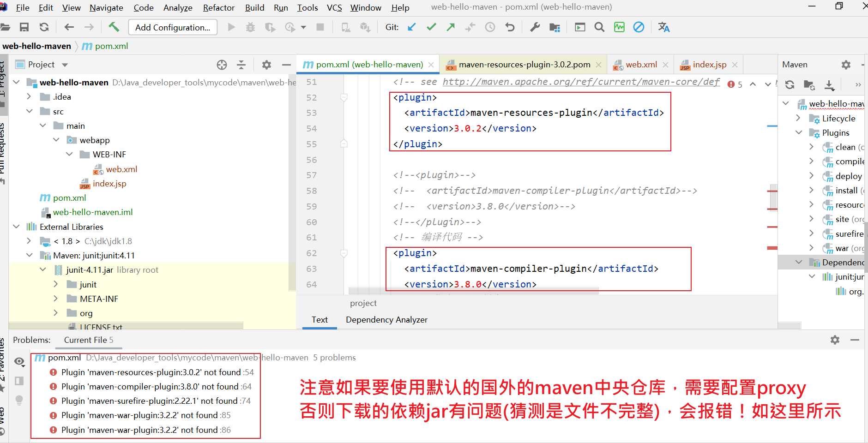Toggle the layout icon below the eye
Screen dimensions: 868x443
point(19,381)
